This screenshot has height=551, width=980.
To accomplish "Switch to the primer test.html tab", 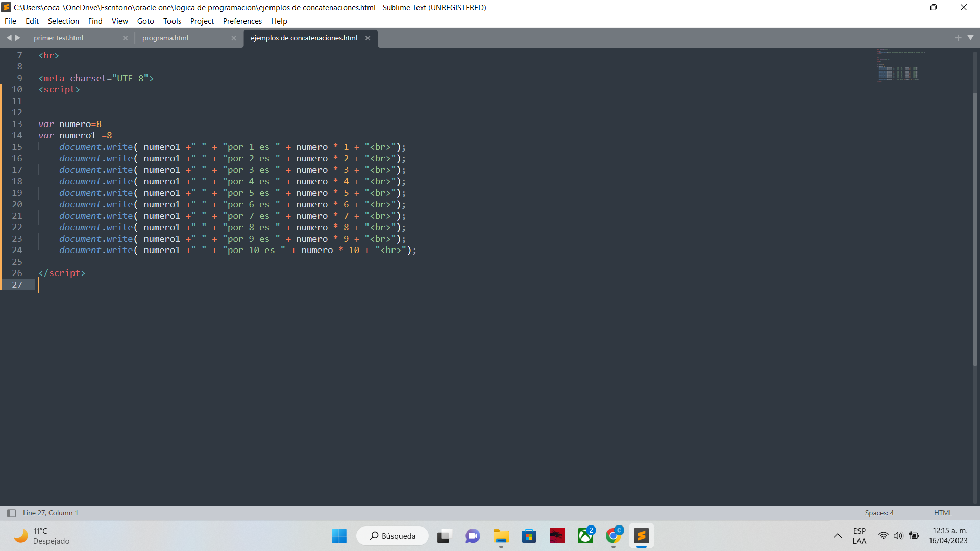I will coord(58,38).
